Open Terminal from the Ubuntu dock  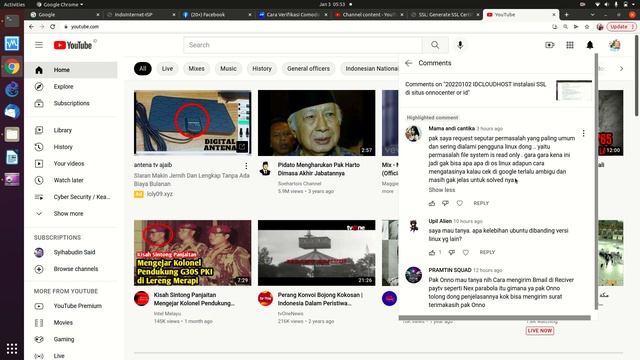[x=12, y=20]
